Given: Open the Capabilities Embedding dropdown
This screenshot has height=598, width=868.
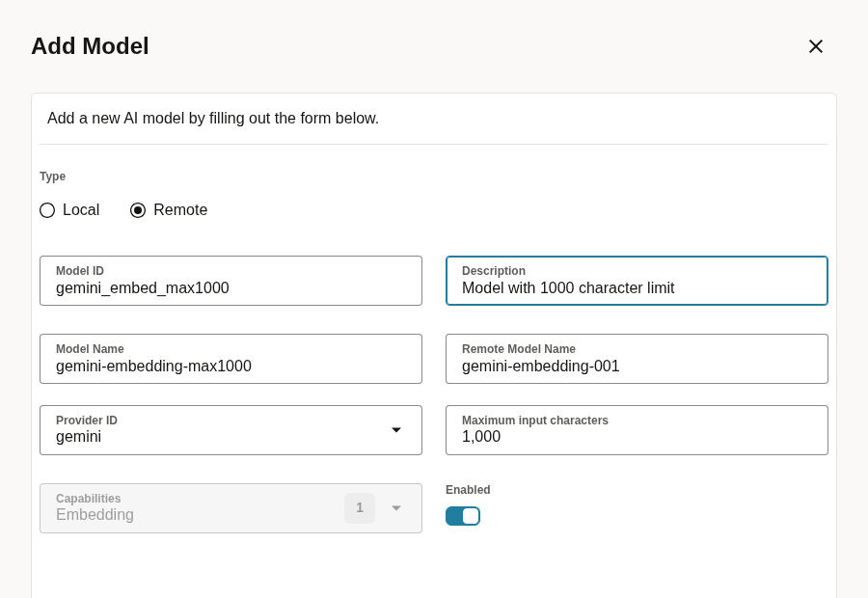Looking at the screenshot, I should (231, 508).
